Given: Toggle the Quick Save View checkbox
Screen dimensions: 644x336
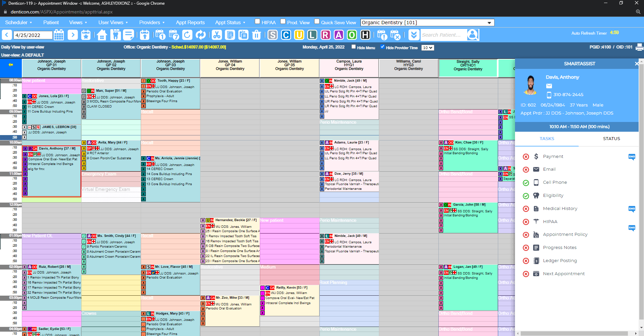Looking at the screenshot, I should click(317, 22).
